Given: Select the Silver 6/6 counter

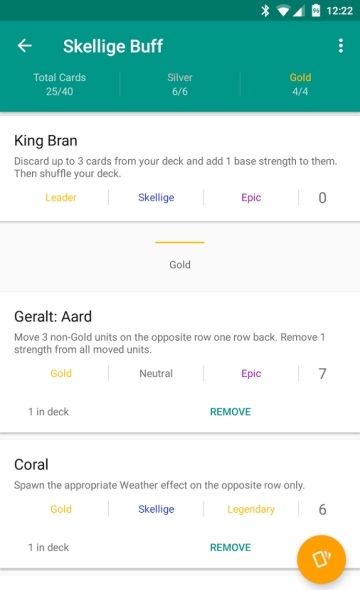Looking at the screenshot, I should [x=180, y=84].
